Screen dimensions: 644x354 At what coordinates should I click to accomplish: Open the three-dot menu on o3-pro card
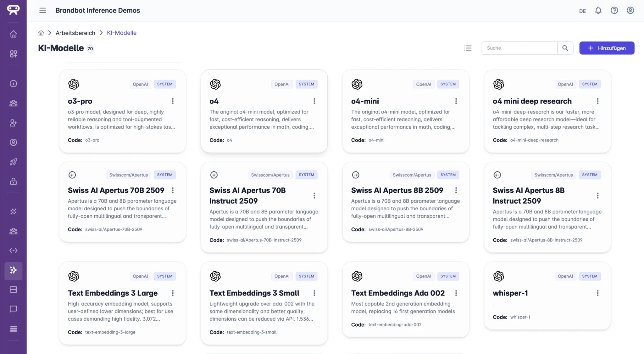172,101
